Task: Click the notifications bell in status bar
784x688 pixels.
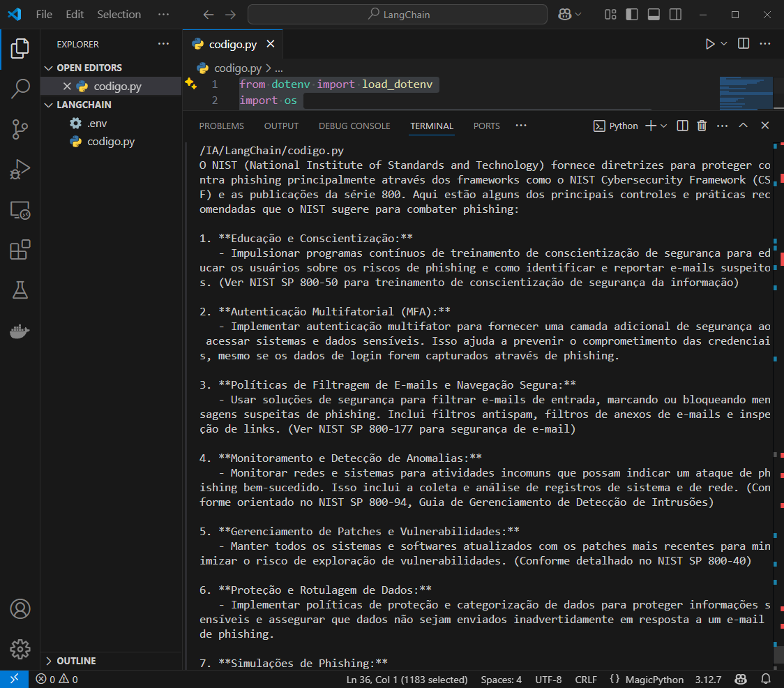Action: [765, 679]
